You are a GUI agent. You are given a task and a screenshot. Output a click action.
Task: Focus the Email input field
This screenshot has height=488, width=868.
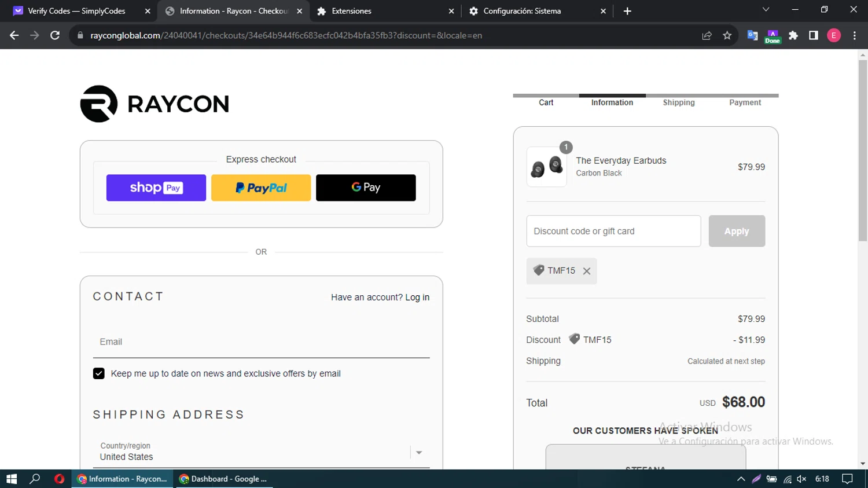(x=261, y=342)
